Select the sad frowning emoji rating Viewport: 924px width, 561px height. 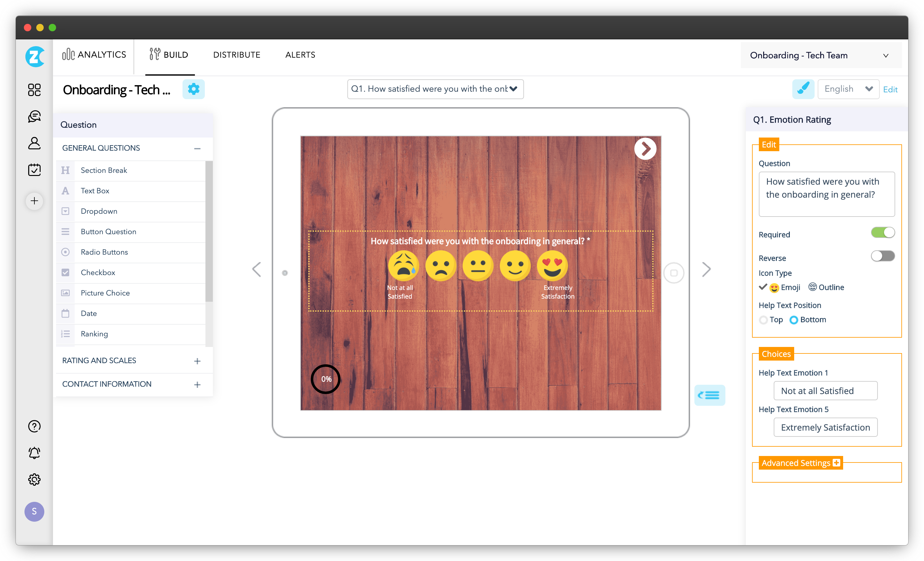[441, 265]
